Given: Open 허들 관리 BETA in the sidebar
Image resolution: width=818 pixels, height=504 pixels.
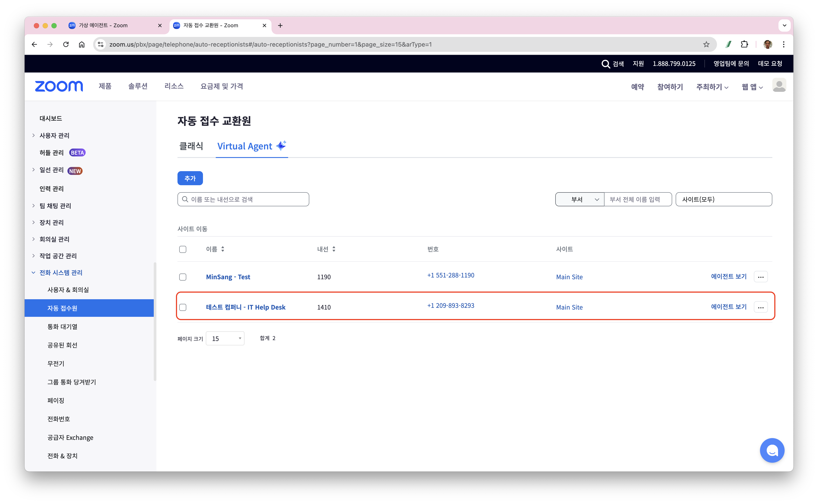Looking at the screenshot, I should coord(62,153).
